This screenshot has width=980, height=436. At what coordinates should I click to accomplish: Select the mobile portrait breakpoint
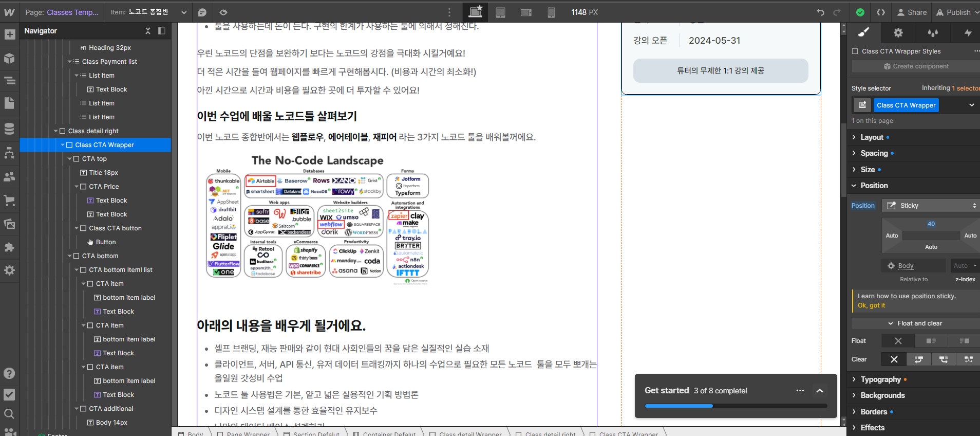click(551, 12)
